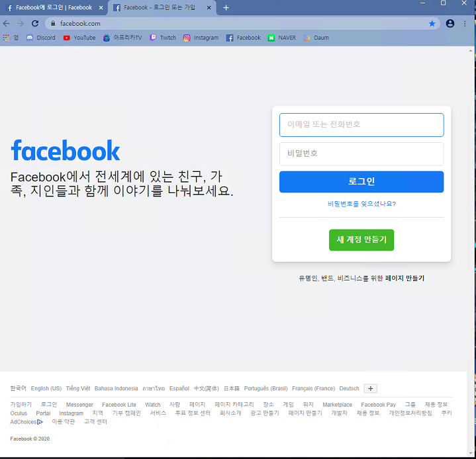Switch language to 中文(简体)
The image size is (476, 459).
tap(207, 388)
